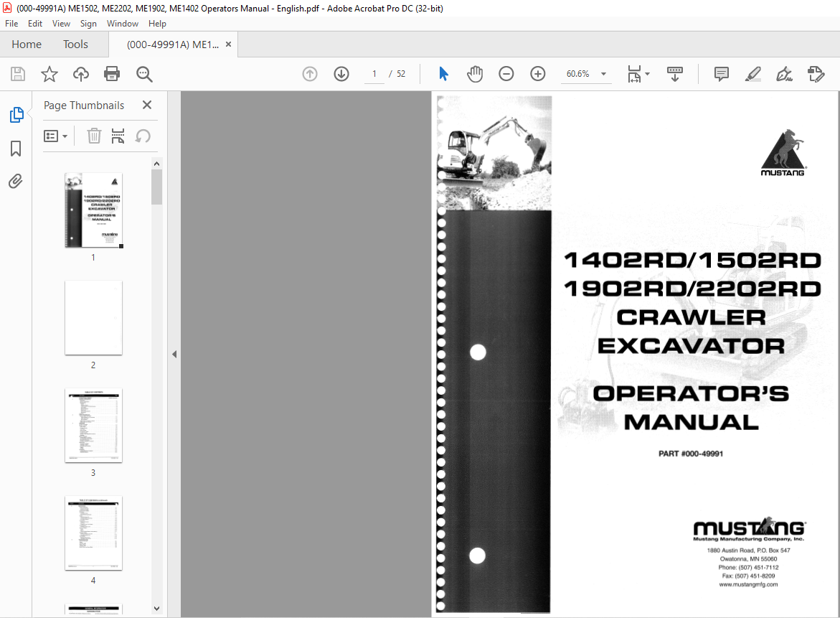
Task: Click the thumbnail page-break layout icon
Action: point(118,136)
